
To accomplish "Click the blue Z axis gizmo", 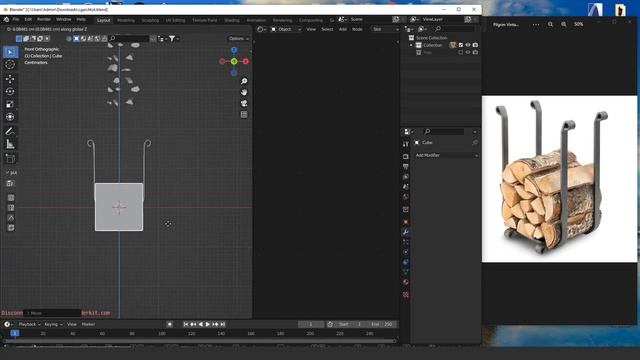I will [234, 50].
